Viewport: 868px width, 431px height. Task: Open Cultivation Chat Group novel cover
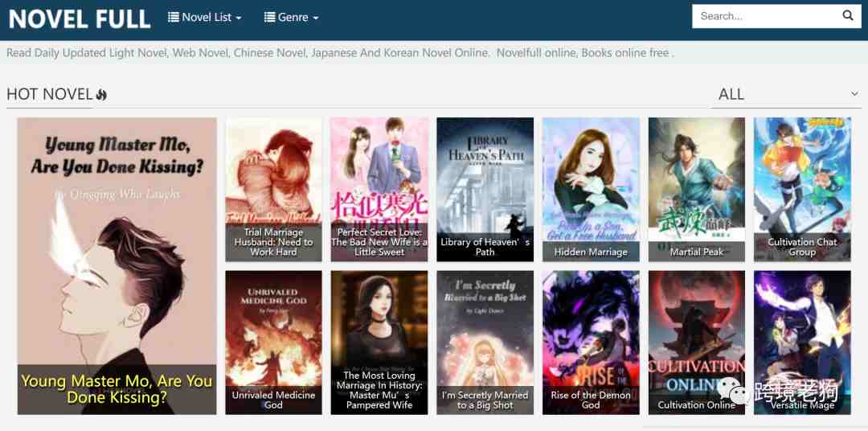(802, 190)
